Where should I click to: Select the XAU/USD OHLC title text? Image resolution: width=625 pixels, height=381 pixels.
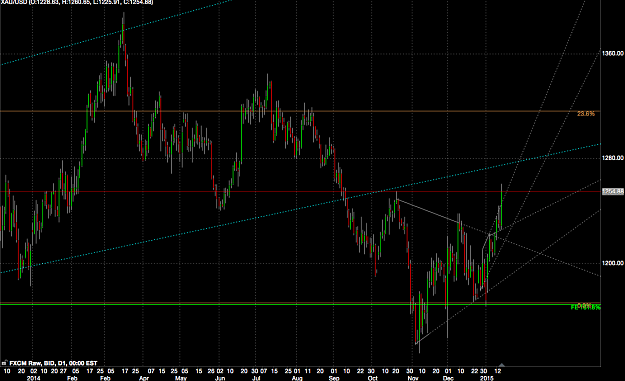77,2
